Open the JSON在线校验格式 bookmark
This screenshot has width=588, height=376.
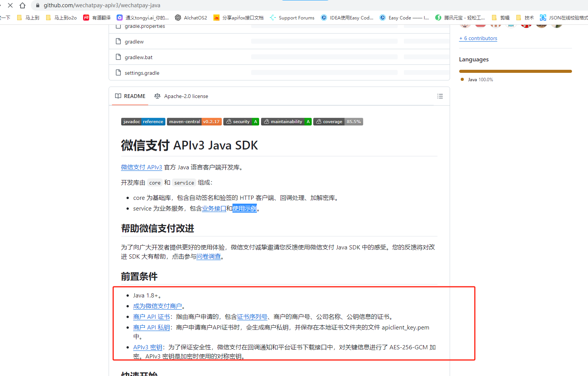pyautogui.click(x=564, y=18)
